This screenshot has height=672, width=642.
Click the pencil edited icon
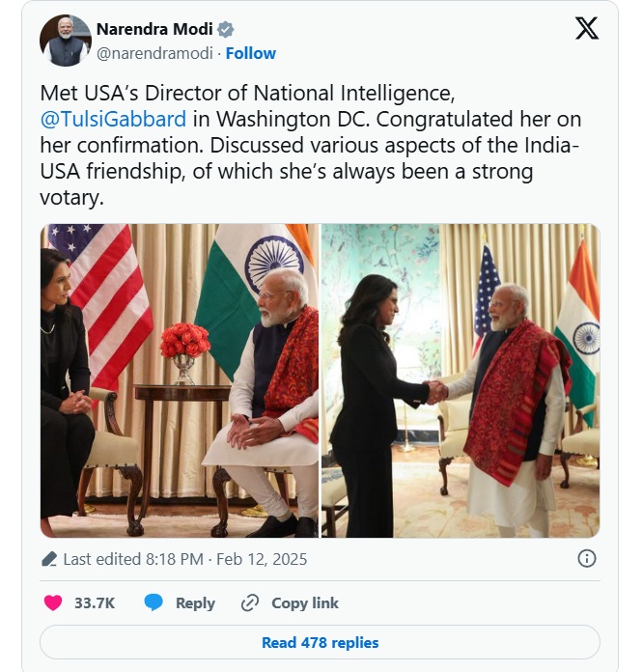coord(49,559)
